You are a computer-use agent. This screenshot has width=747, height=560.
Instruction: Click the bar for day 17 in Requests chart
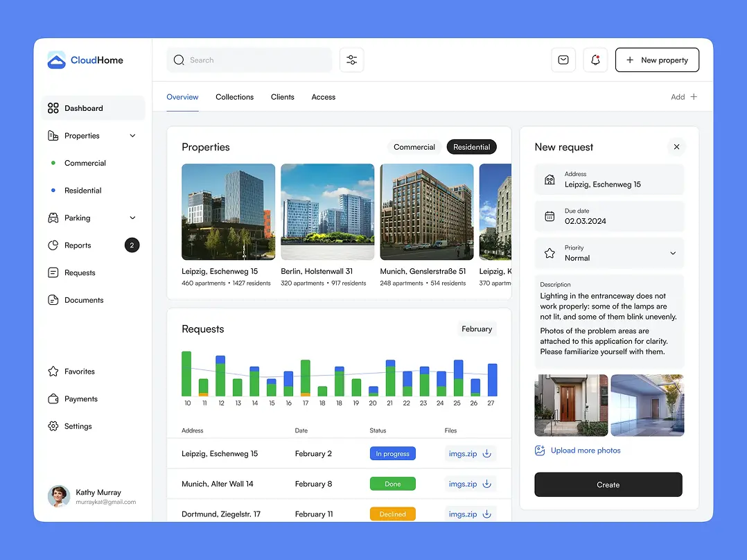[x=306, y=378]
